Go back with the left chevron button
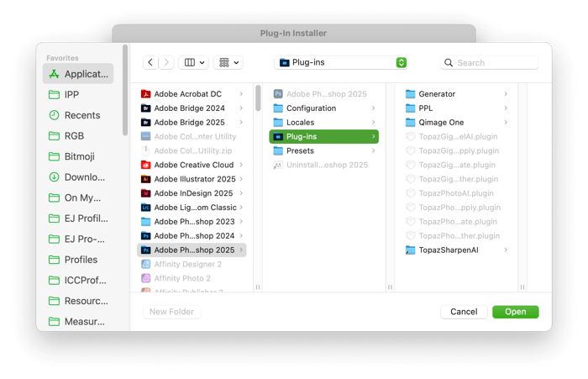 (x=150, y=62)
